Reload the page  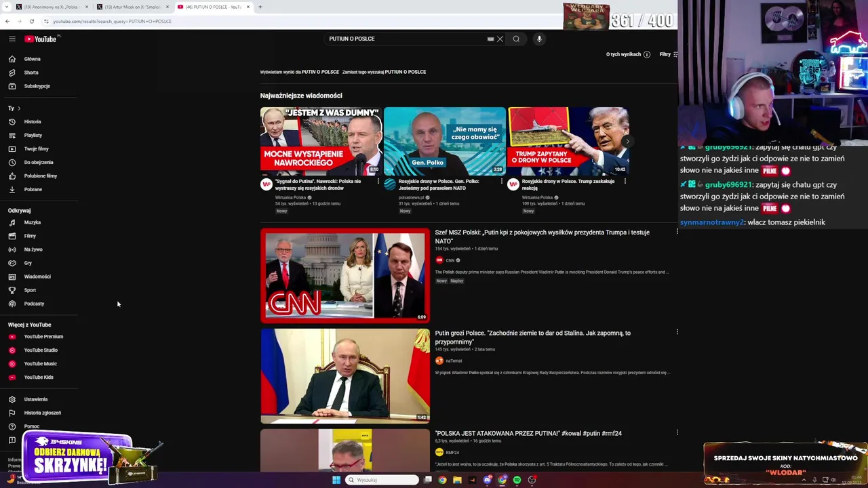point(31,21)
